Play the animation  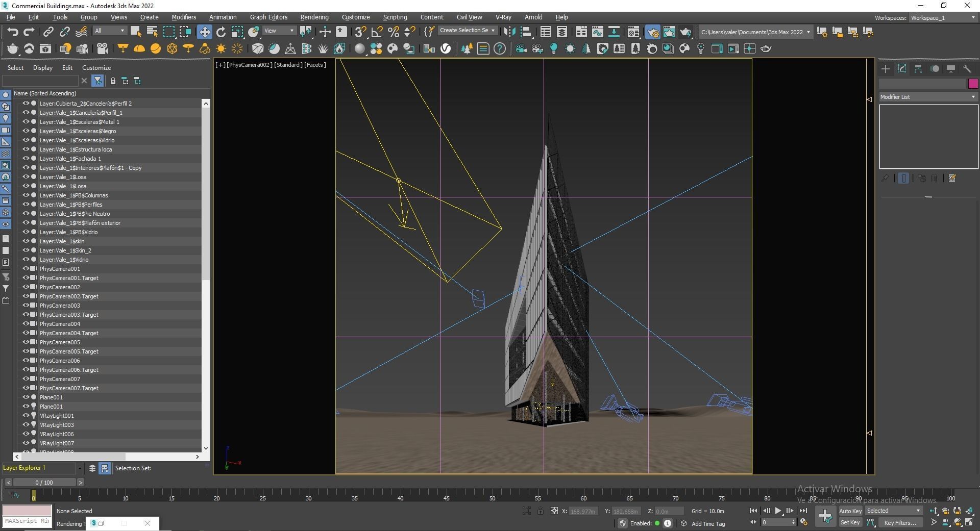(x=778, y=511)
